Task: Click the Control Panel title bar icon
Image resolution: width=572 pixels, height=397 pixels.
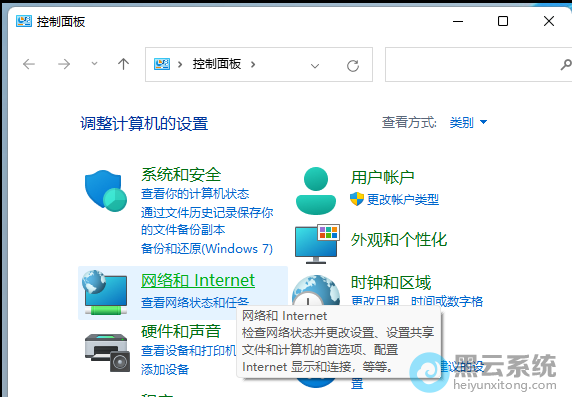Action: pos(24,21)
